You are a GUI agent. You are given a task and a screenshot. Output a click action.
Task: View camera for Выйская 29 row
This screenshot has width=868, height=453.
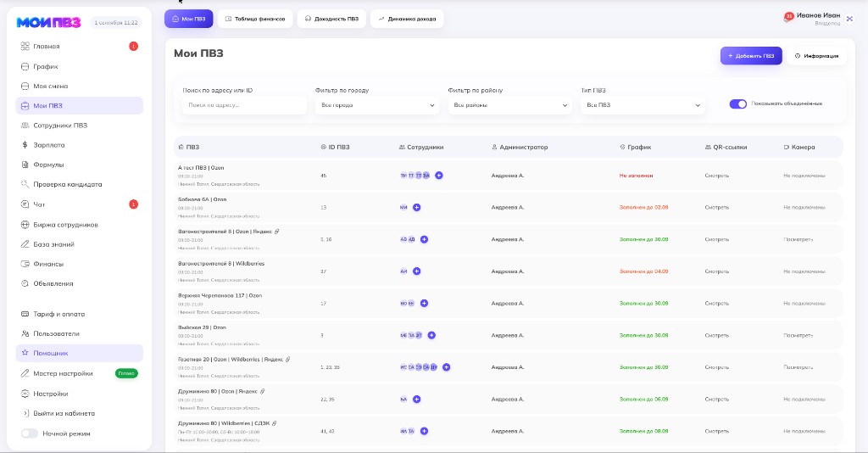tap(798, 336)
